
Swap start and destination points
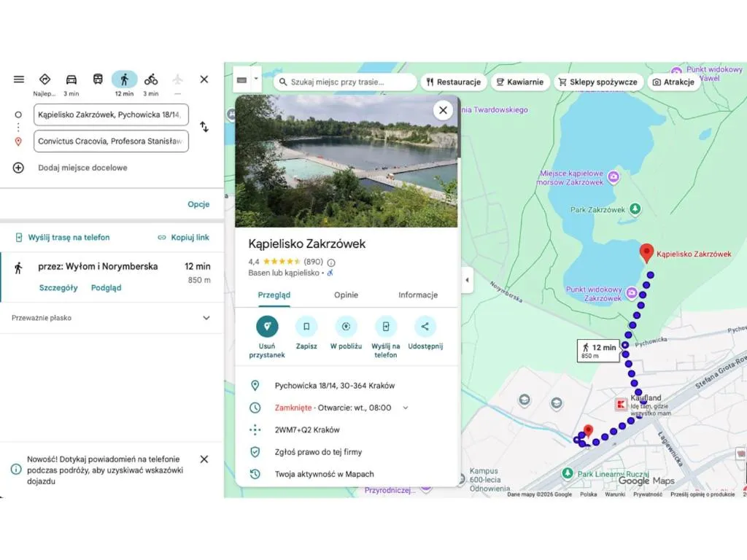(x=204, y=127)
